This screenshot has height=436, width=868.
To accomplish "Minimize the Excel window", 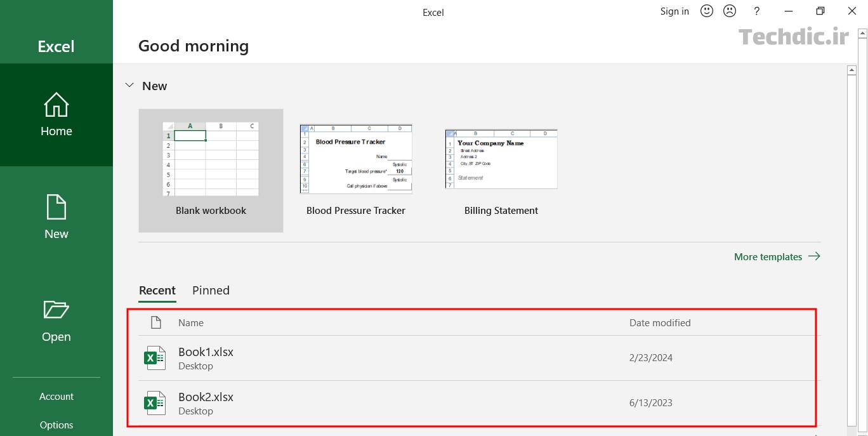I will 789,11.
